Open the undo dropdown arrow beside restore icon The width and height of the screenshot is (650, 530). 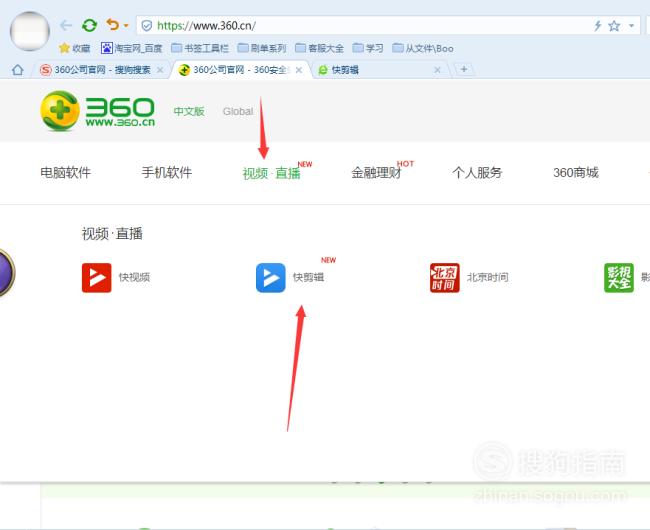(126, 26)
